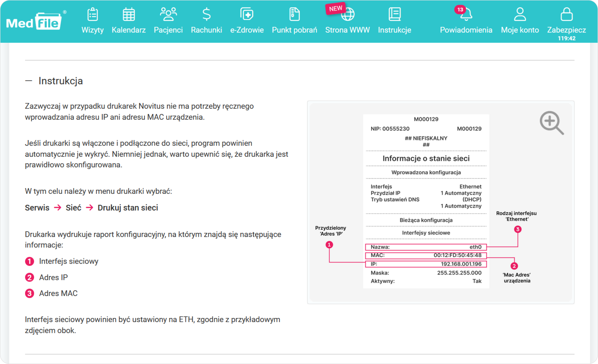The image size is (598, 364).
Task: Click the magnifier zoom-in icon on receipt image
Action: point(552,123)
